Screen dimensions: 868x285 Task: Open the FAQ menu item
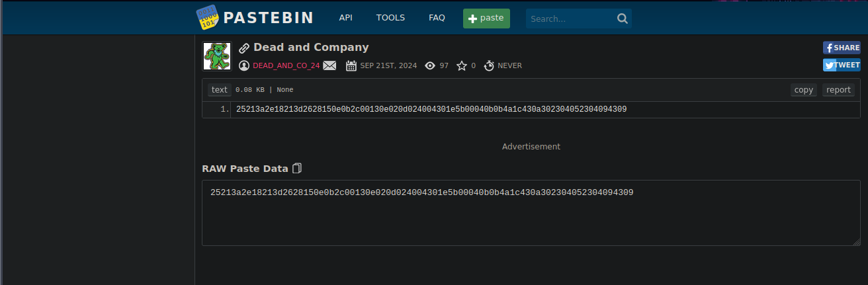pos(437,18)
